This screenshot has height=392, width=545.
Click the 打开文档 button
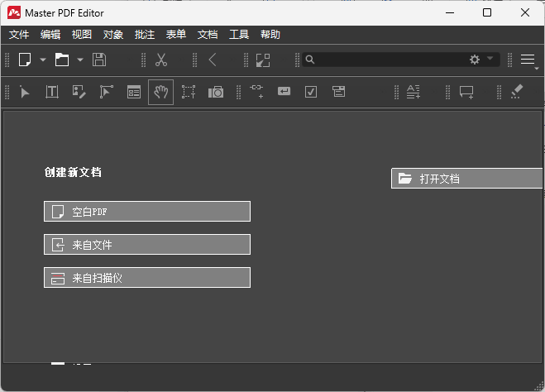point(466,179)
